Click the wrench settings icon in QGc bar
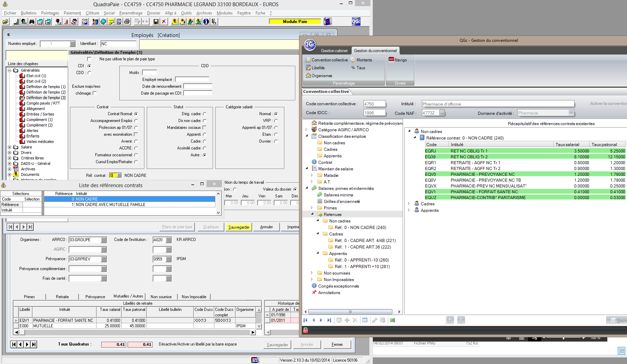Image resolution: width=627 pixels, height=364 pixels. (375, 320)
